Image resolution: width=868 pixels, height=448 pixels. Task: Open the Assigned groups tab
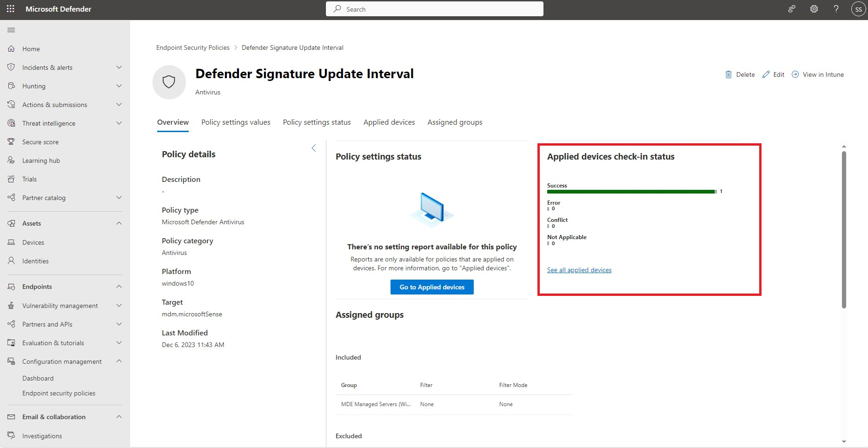[x=455, y=122]
